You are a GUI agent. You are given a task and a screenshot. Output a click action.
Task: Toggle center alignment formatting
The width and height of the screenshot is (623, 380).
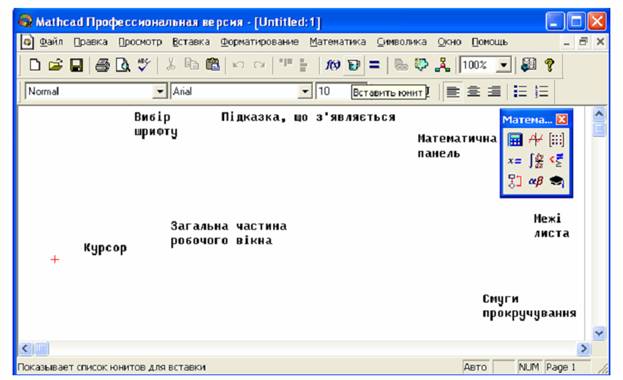coord(473,92)
